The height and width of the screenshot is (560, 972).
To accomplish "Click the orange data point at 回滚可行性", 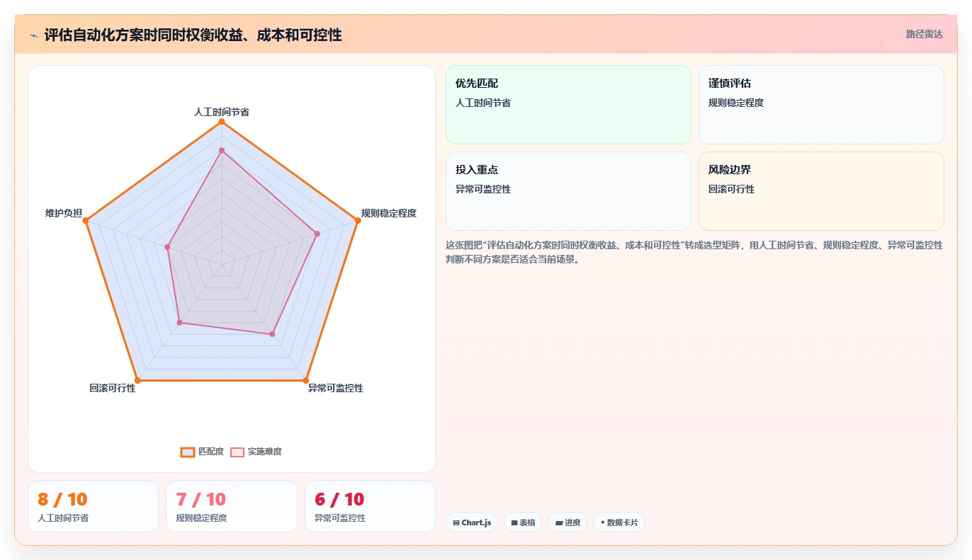I will point(137,381).
